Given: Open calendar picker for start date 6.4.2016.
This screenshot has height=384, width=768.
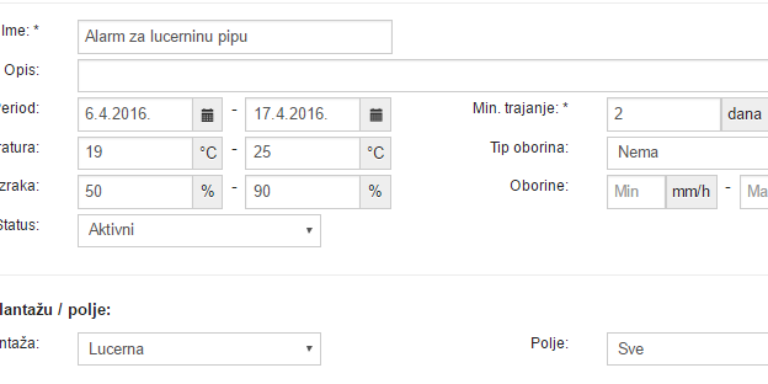Looking at the screenshot, I should [x=208, y=115].
